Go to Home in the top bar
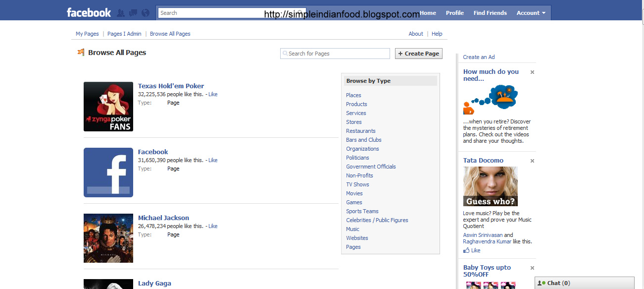644x289 pixels. (x=428, y=13)
